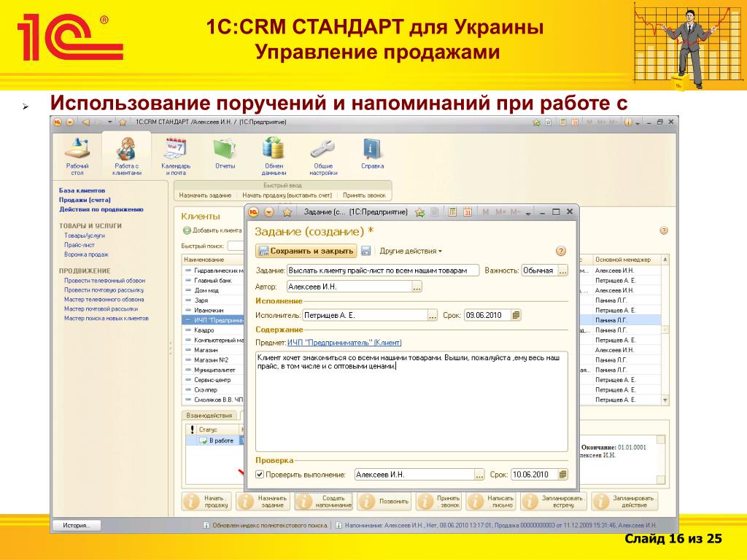Image resolution: width=747 pixels, height=560 pixels.
Task: Click the Начать продажу bottom button
Action: [206, 502]
